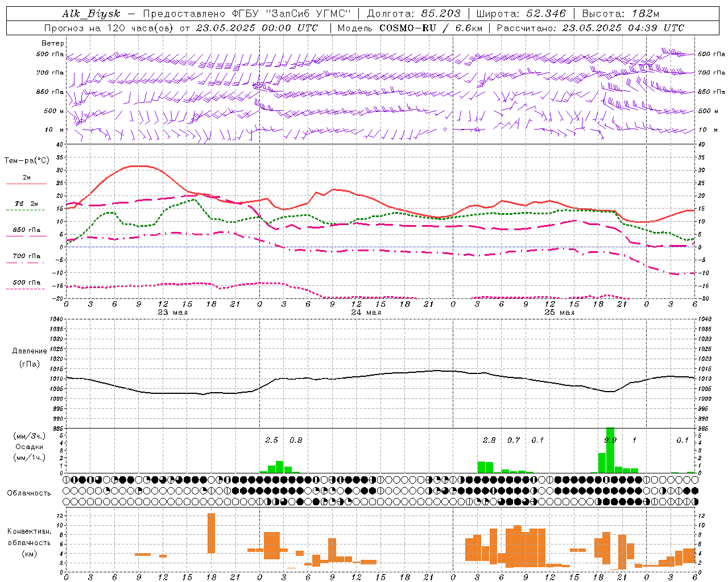Click the tallest green precipitation bar under 9.9
The width and height of the screenshot is (728, 582).
(x=610, y=450)
